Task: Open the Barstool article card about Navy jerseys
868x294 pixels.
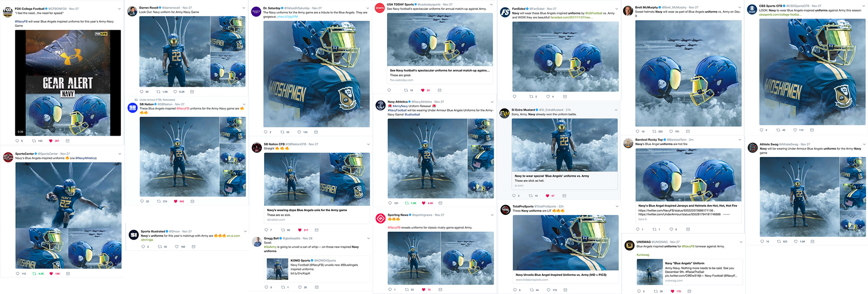Action: click(x=688, y=213)
